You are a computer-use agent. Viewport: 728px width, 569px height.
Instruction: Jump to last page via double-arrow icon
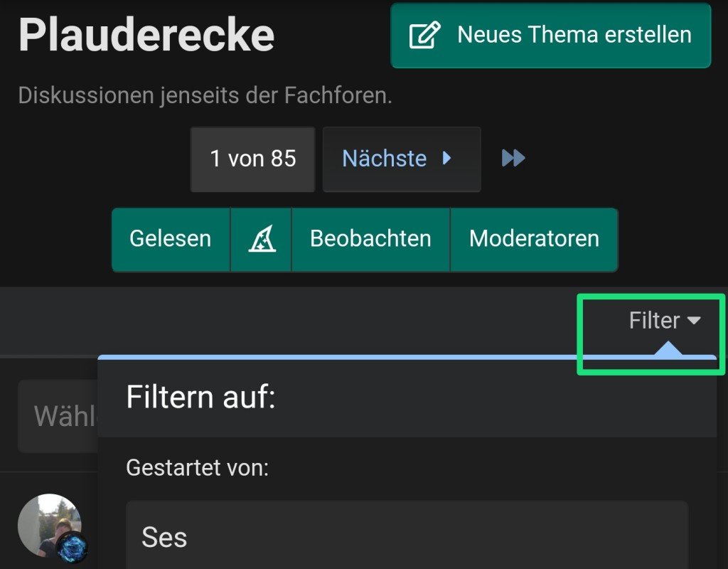(x=513, y=158)
